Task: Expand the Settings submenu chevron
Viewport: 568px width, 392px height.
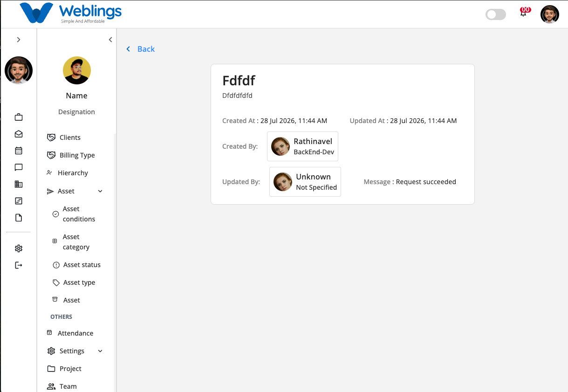Action: pos(100,351)
